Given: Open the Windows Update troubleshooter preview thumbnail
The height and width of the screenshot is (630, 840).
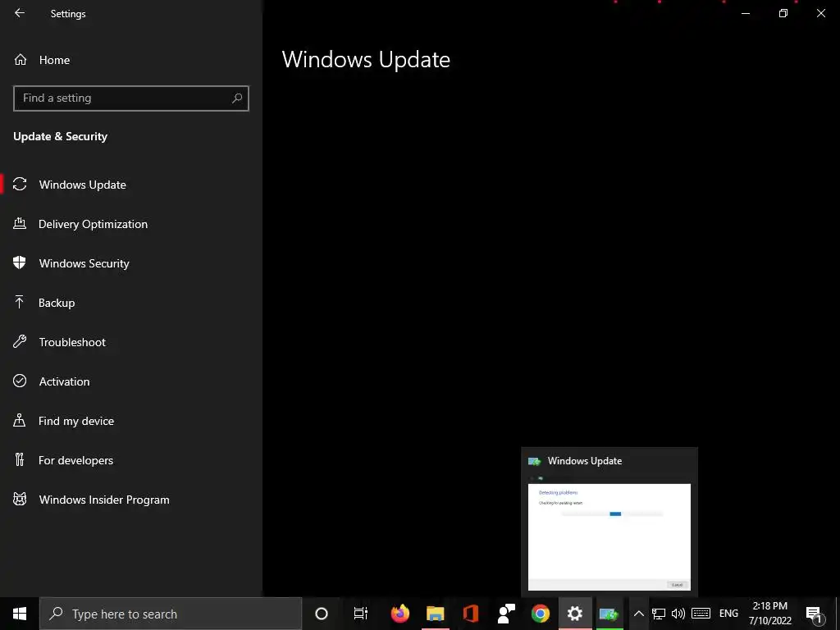Looking at the screenshot, I should tap(609, 536).
